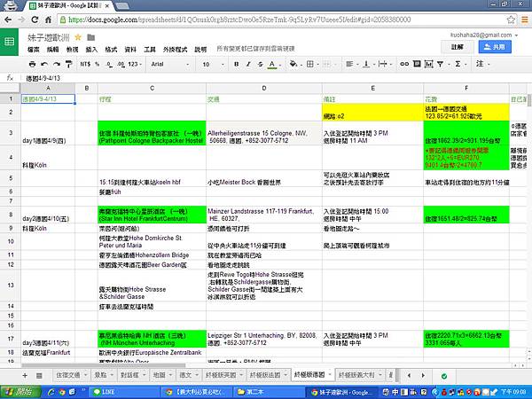This screenshot has height=399, width=532.
Task: Select column D header
Action: pos(264,88)
